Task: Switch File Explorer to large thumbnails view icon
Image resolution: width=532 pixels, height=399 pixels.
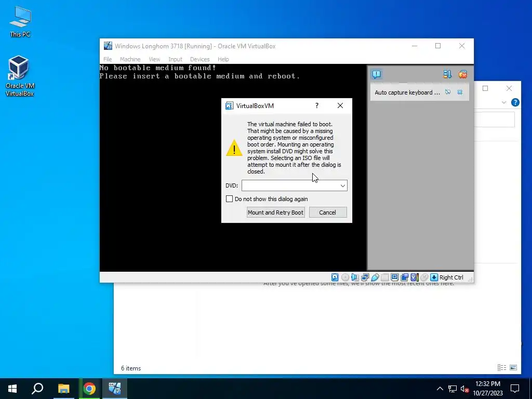Action: 513,367
